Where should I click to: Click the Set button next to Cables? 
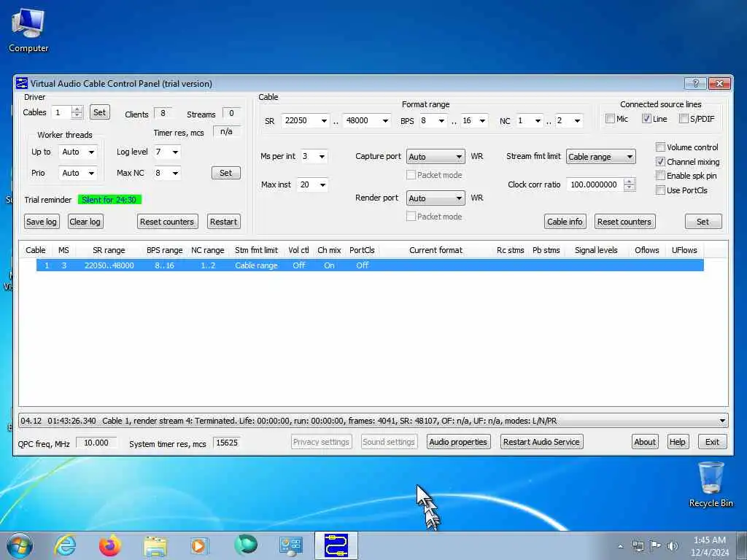point(99,112)
